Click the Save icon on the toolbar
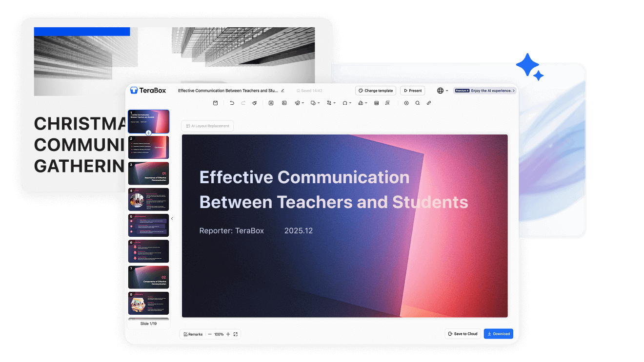Viewport: 644px width, 362px height. point(215,103)
